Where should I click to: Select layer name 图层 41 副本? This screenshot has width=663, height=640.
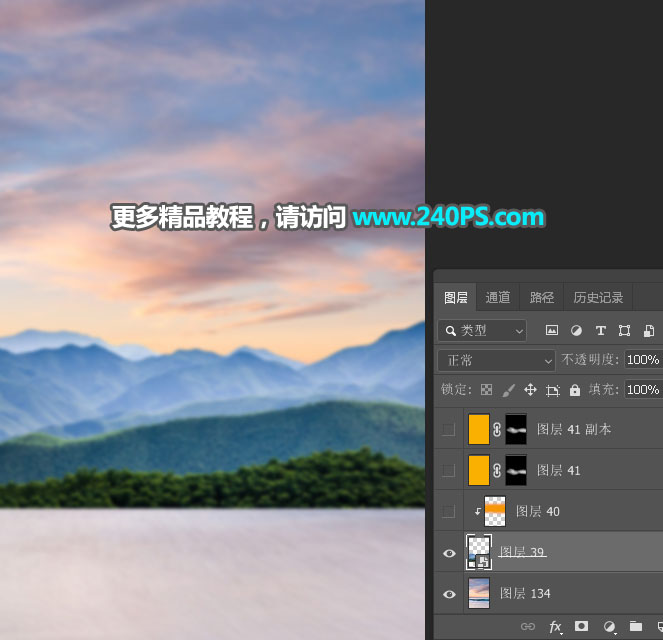[x=574, y=429]
